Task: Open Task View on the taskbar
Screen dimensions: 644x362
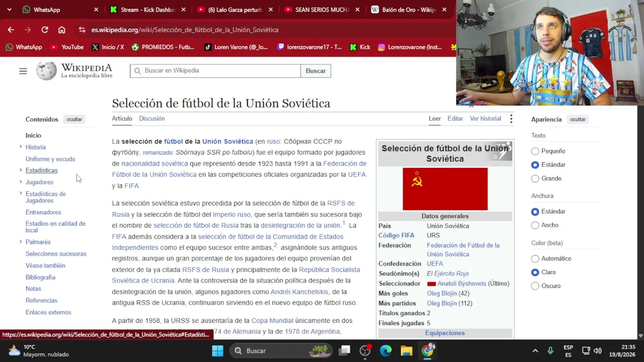Action: 345,351
